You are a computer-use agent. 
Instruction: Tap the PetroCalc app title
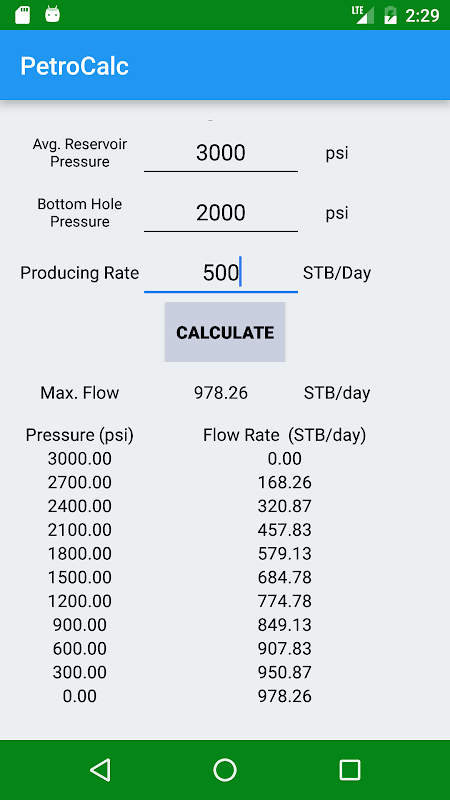[x=74, y=66]
